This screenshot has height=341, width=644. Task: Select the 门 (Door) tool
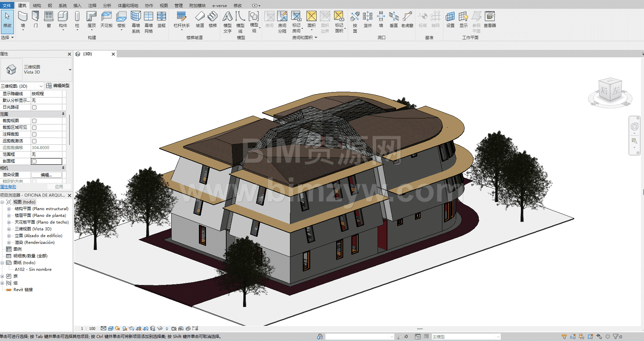(35, 19)
